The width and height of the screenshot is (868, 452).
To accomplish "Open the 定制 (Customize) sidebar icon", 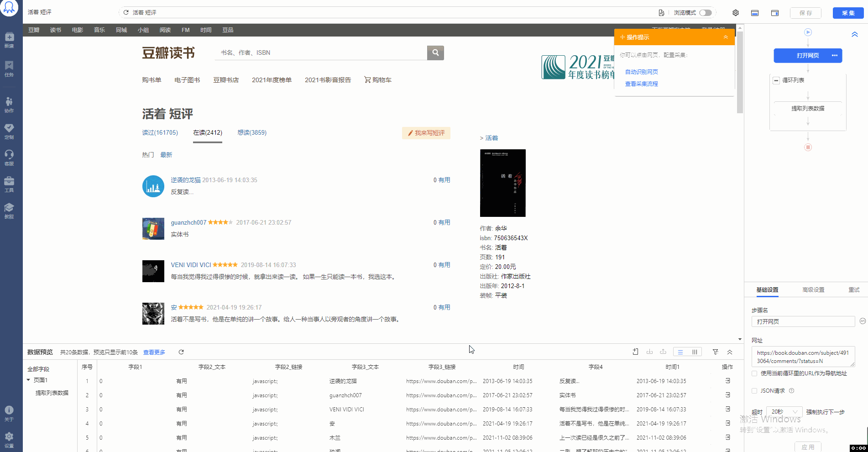I will click(x=9, y=131).
